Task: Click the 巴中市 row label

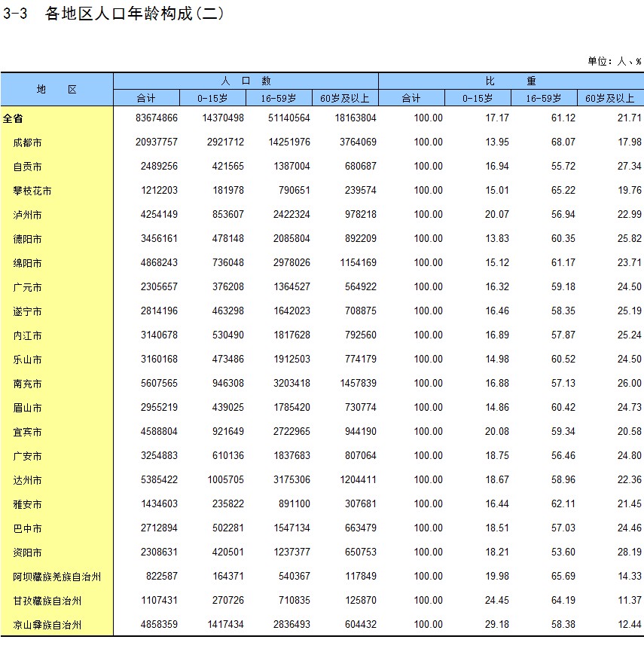Action: 27,528
